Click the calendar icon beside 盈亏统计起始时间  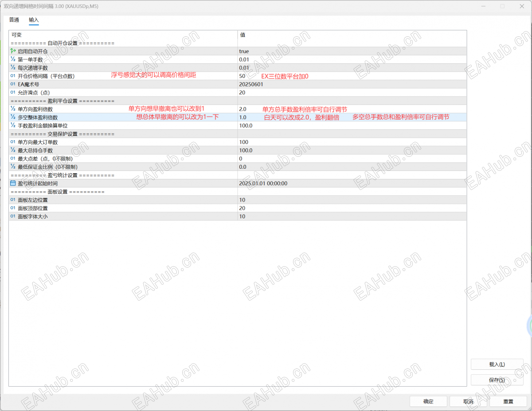[x=13, y=183]
